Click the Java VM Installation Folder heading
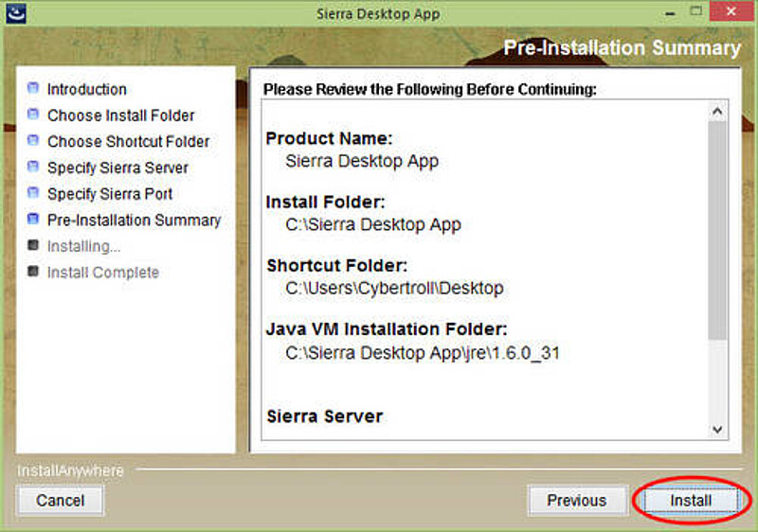Screen dimensions: 758x532 pyautogui.click(x=387, y=329)
